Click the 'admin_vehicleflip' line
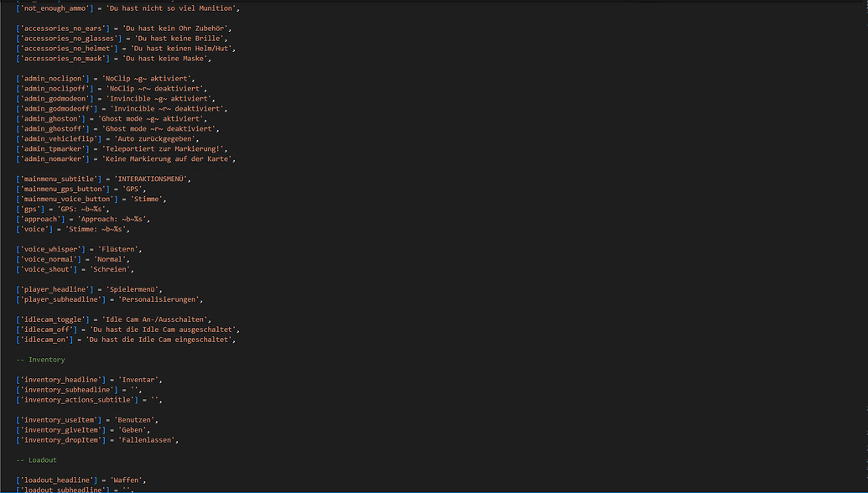The image size is (868, 493). pos(59,138)
